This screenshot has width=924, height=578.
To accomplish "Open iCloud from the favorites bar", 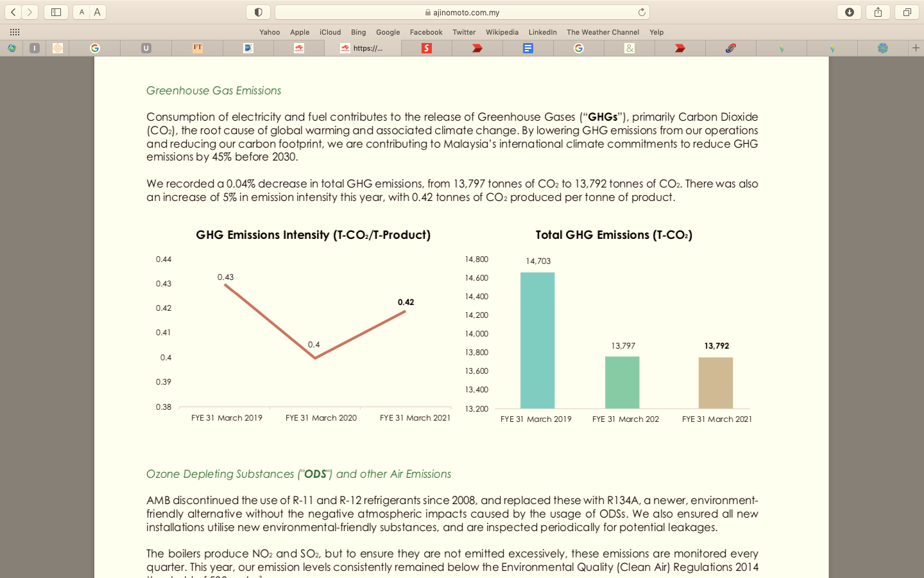I will click(x=330, y=32).
